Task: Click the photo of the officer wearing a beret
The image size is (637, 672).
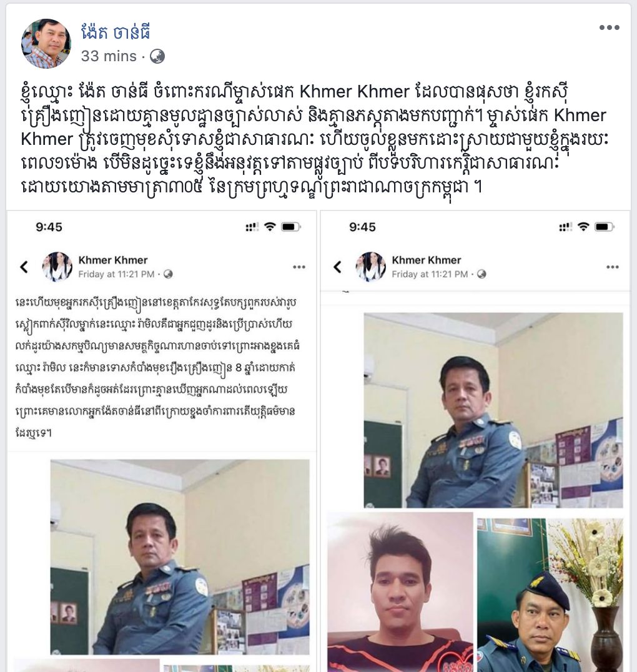Action: 550,595
